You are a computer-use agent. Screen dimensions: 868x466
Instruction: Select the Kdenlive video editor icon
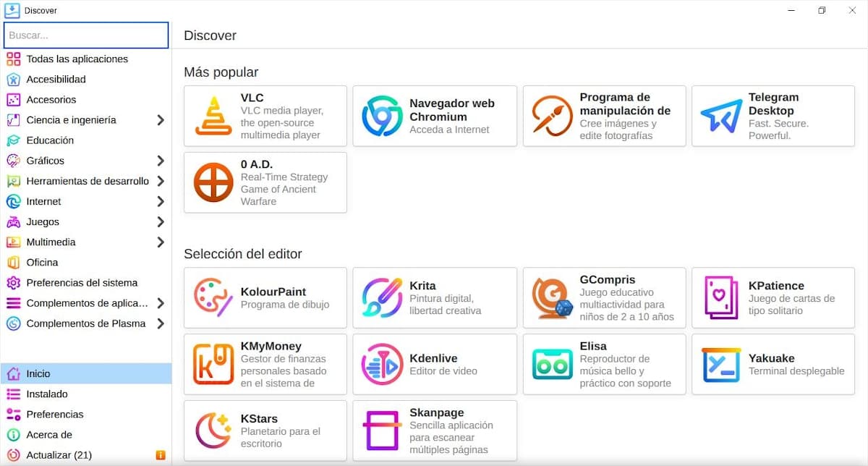click(382, 364)
